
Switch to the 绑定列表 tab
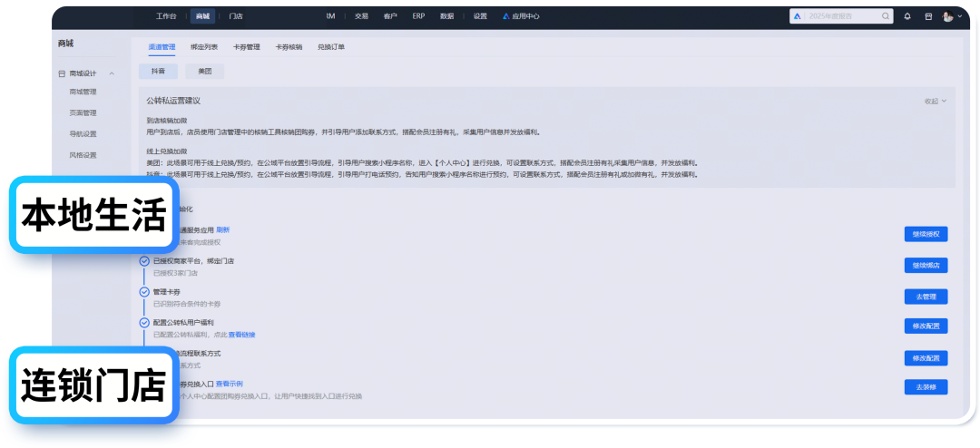click(x=204, y=46)
